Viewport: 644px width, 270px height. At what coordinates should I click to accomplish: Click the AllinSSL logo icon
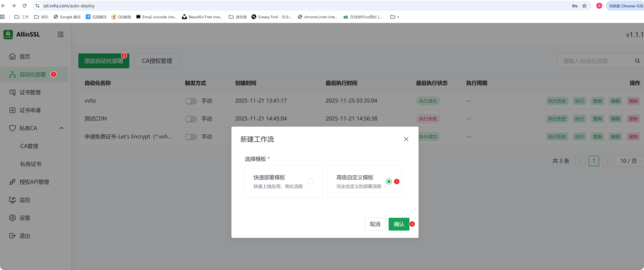(x=8, y=34)
